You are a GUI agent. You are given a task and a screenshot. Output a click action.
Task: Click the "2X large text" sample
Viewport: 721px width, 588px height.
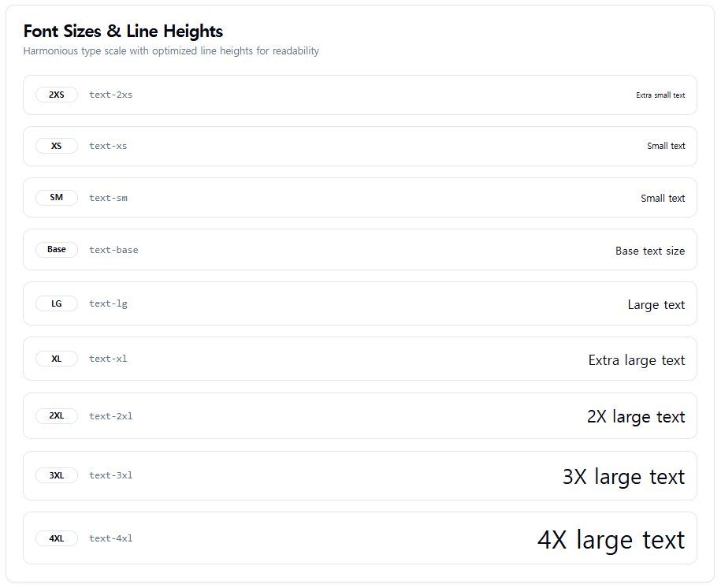636,417
